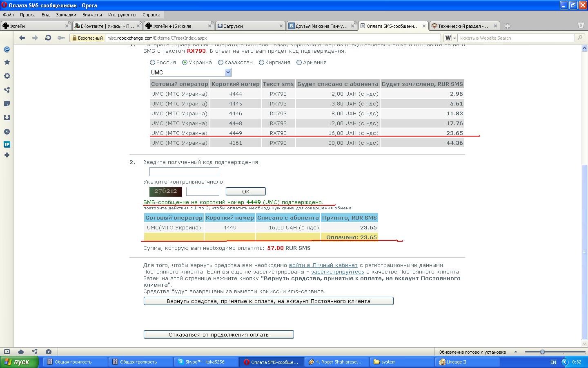Viewport: 588px width, 368px height.
Task: Open the History clock panel in sidebar
Action: click(7, 132)
